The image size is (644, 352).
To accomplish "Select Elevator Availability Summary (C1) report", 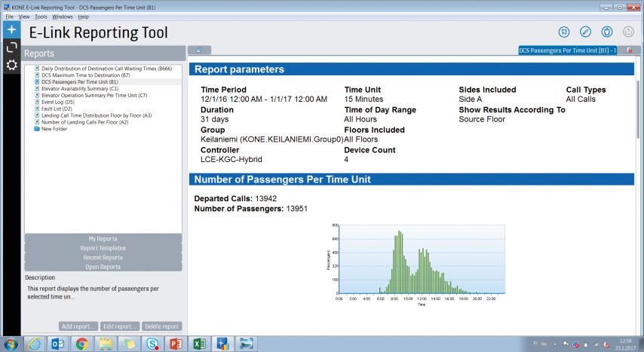I will point(77,89).
